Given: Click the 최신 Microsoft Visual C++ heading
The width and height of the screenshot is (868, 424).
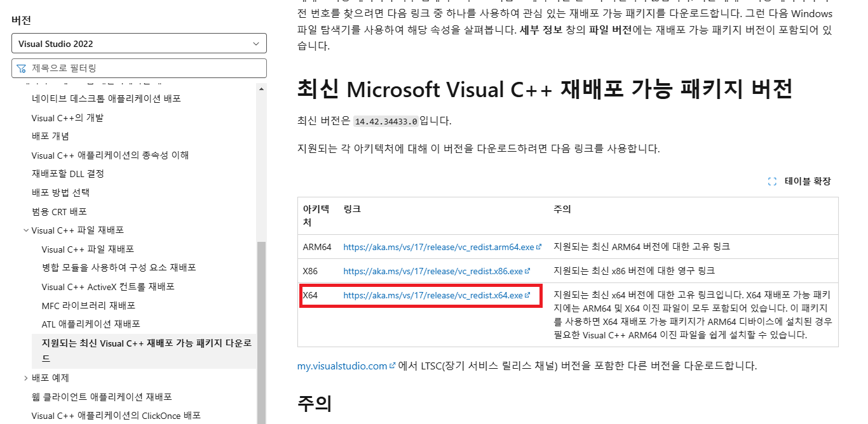Looking at the screenshot, I should click(545, 89).
